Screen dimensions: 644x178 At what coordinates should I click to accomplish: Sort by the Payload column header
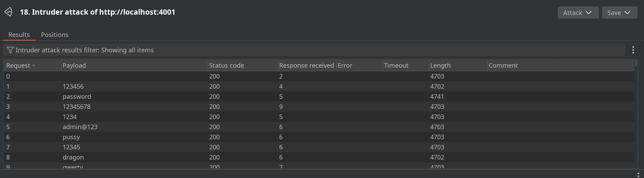pos(134,66)
